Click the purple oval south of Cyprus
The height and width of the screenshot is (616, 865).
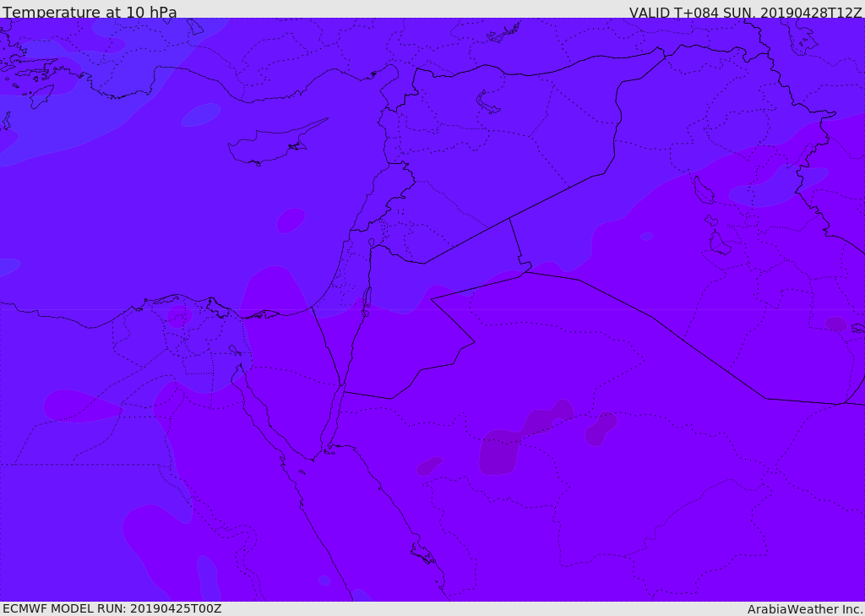point(291,221)
